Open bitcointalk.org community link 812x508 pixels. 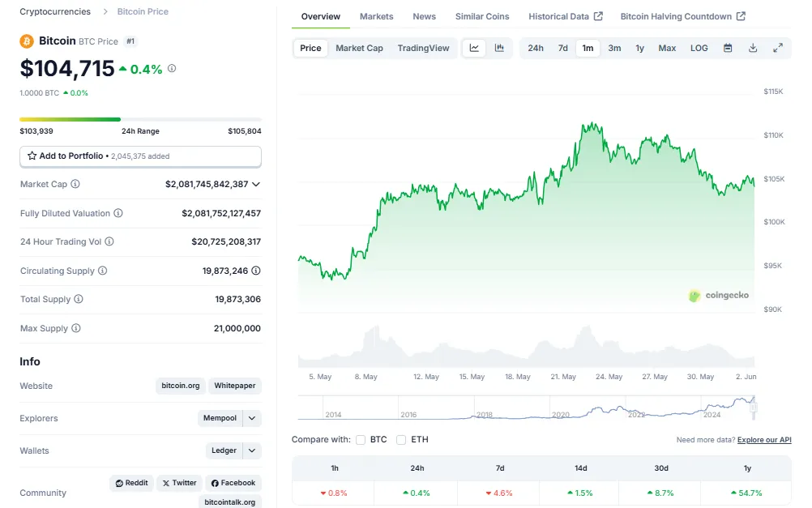pyautogui.click(x=230, y=502)
